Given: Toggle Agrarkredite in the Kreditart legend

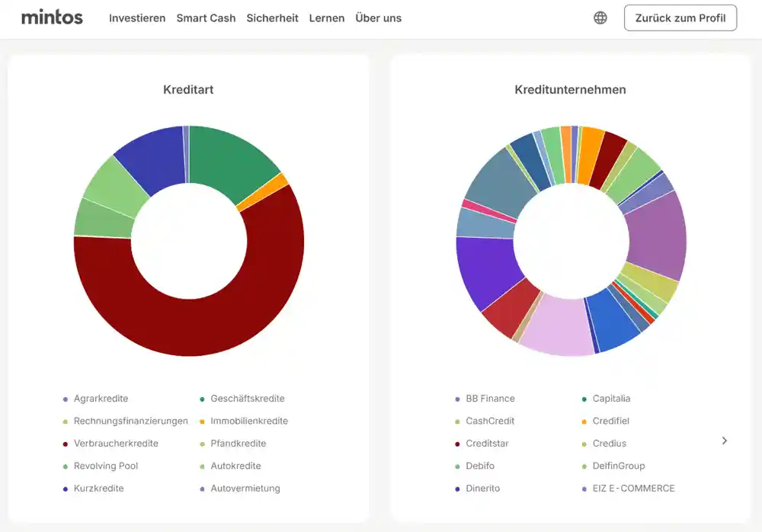Looking at the screenshot, I should click(96, 399).
